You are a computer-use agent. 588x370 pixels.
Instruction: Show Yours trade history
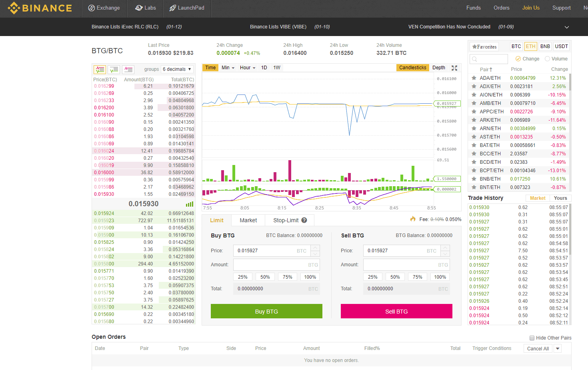(560, 198)
